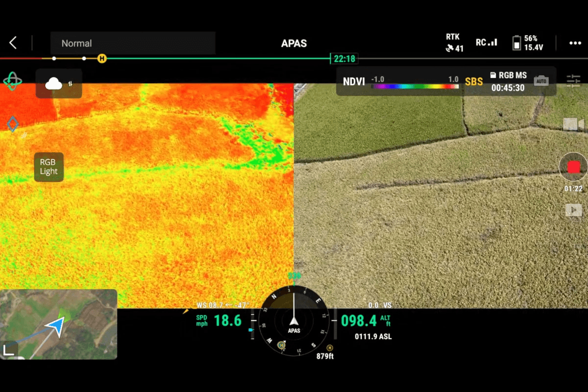Tap the back arrow in top bar
The height and width of the screenshot is (392, 588).
pos(13,43)
